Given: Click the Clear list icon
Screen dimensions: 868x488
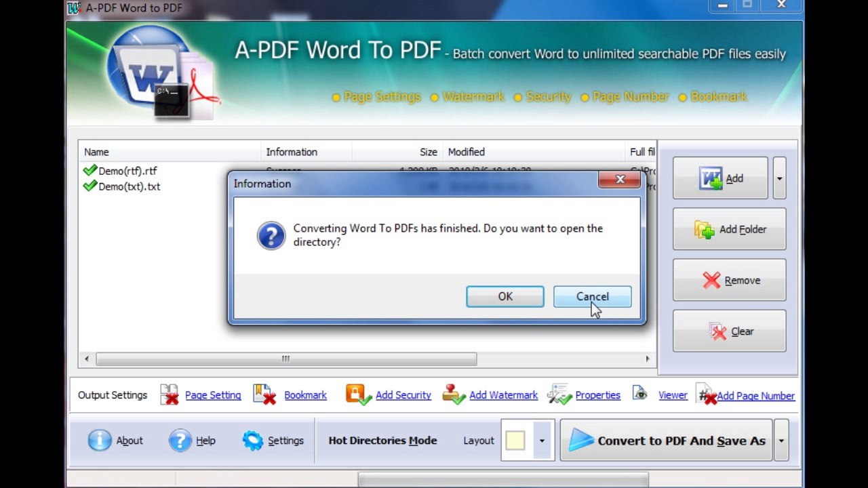Looking at the screenshot, I should click(717, 331).
